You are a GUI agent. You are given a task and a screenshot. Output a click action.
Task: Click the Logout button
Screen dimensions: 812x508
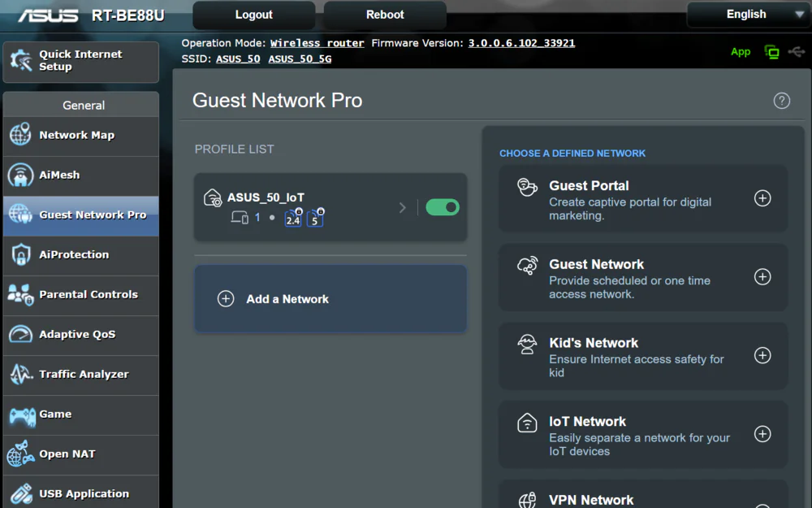[x=253, y=15]
